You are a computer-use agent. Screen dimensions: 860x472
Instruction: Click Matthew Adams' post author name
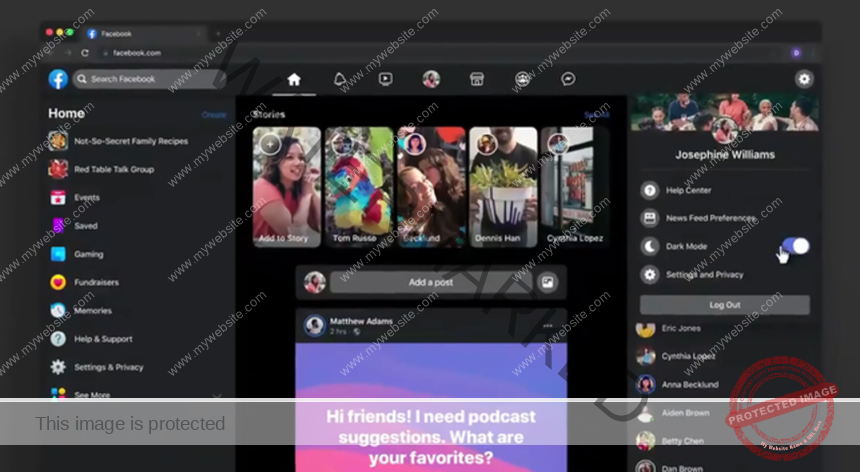click(361, 321)
